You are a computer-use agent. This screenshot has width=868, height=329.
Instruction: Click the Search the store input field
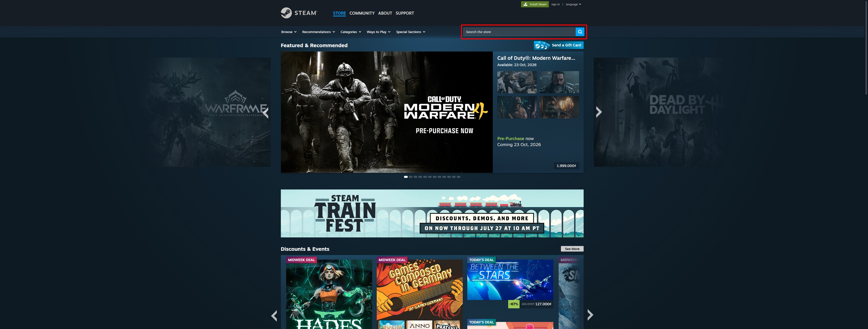pyautogui.click(x=519, y=32)
